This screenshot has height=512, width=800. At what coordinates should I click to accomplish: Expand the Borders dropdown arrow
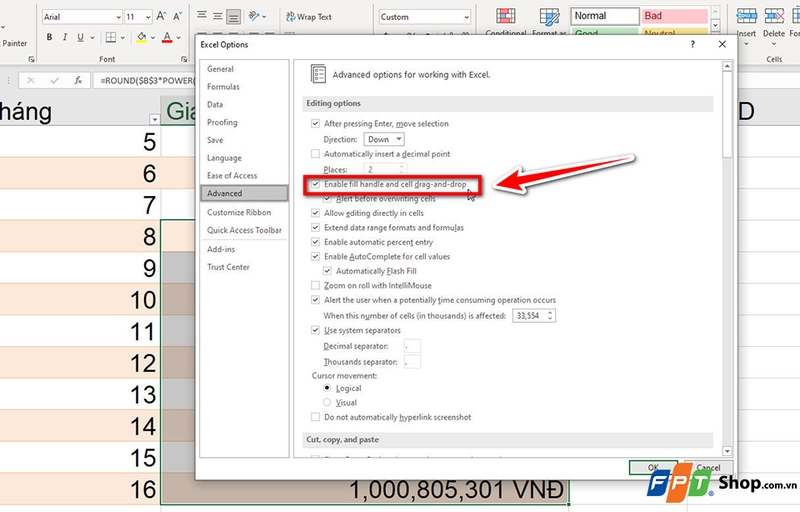(x=122, y=37)
